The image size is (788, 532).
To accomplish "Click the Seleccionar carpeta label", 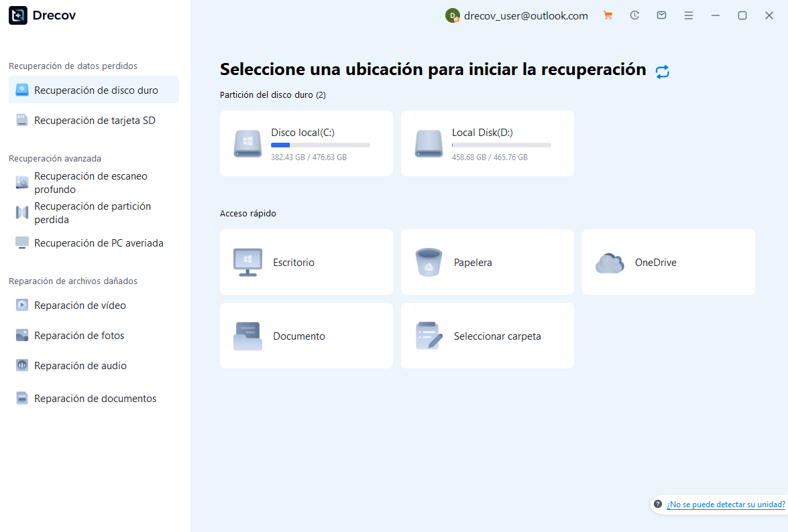I will pos(498,336).
